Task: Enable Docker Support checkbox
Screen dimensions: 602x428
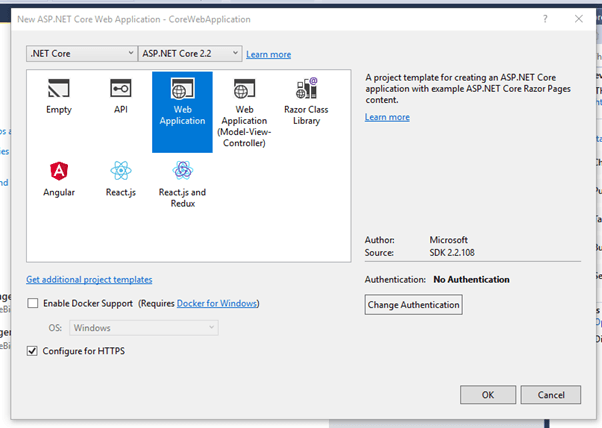Action: tap(33, 303)
